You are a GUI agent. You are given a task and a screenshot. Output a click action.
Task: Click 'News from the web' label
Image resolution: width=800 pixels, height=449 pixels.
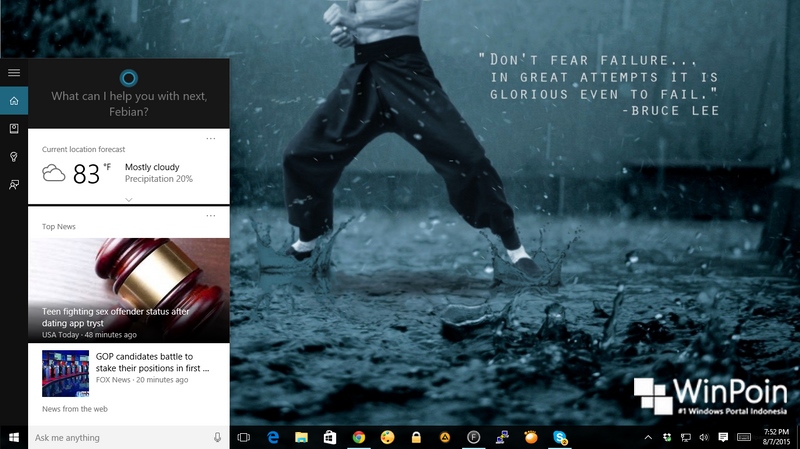click(x=74, y=409)
